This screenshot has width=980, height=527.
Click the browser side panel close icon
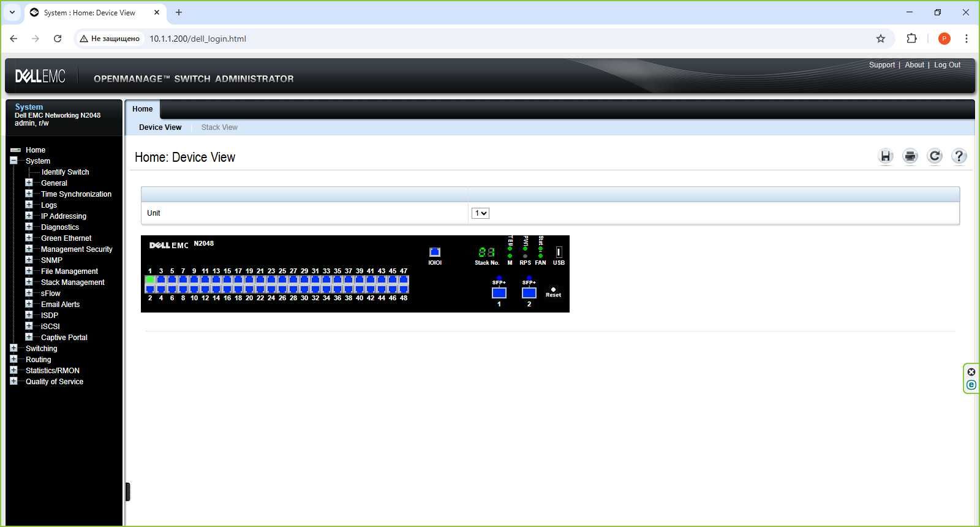pyautogui.click(x=971, y=372)
